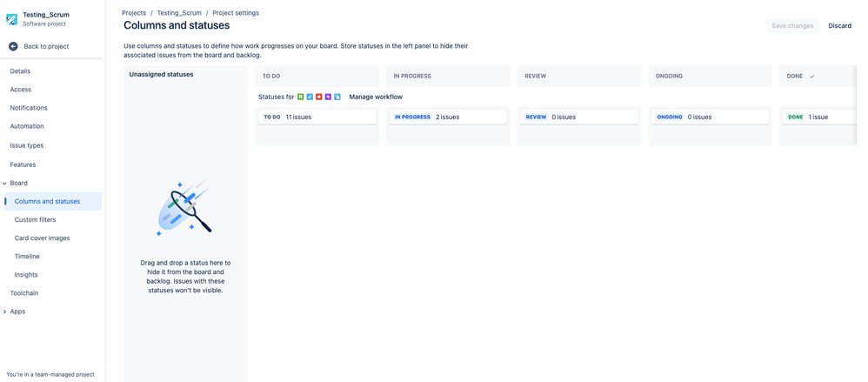
Task: Click the Back to project arrow icon
Action: [x=13, y=46]
